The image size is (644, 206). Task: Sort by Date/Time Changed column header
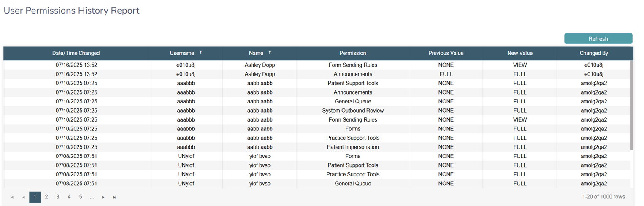click(76, 53)
